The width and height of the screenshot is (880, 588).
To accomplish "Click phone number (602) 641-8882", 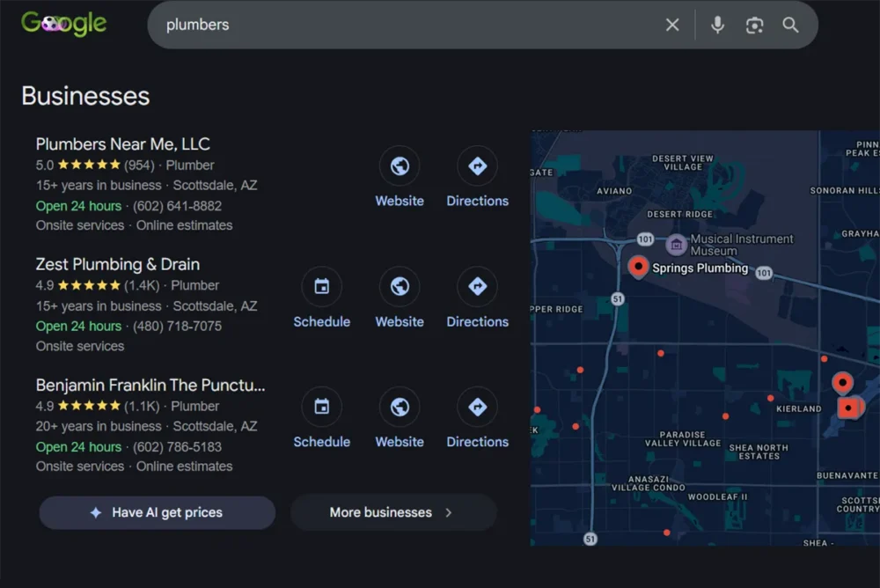I will click(x=178, y=206).
